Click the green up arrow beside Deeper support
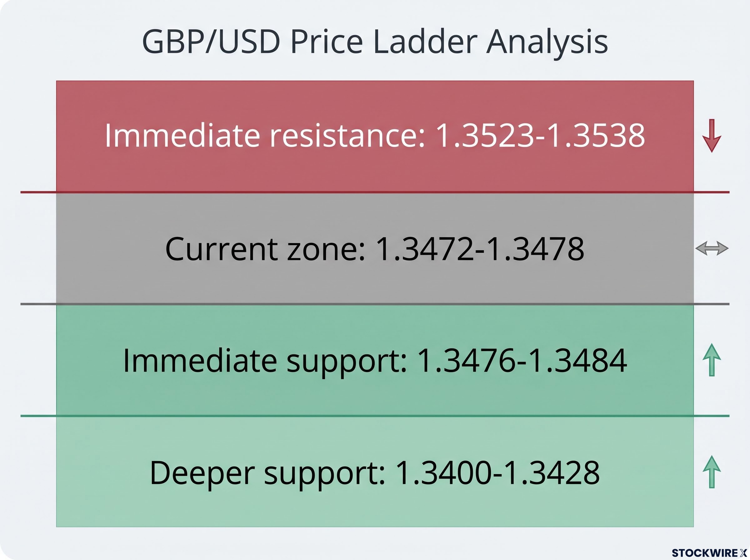Screen dimensions: 750x560 click(712, 472)
